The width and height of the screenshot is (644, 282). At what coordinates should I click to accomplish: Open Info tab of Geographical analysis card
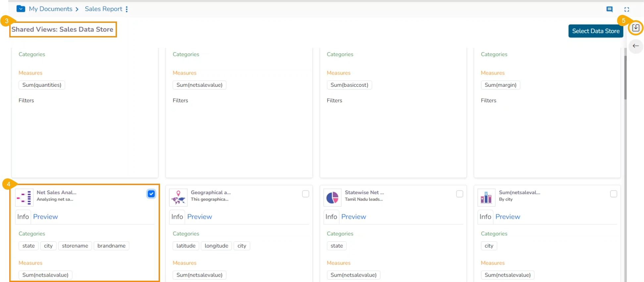[x=177, y=217]
